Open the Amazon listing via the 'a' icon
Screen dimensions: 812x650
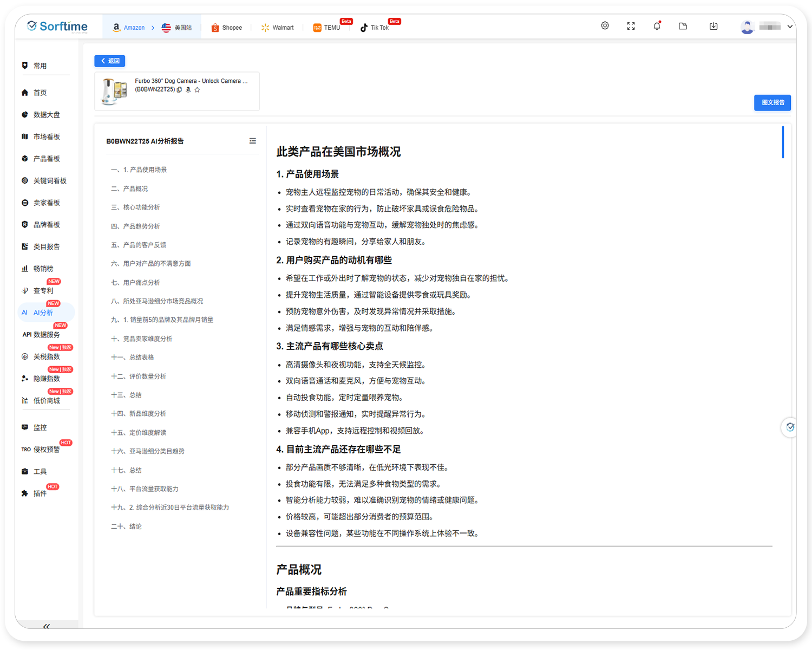tap(188, 89)
